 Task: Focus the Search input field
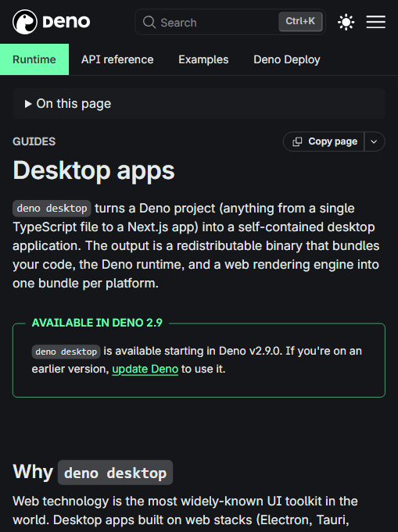click(x=230, y=23)
